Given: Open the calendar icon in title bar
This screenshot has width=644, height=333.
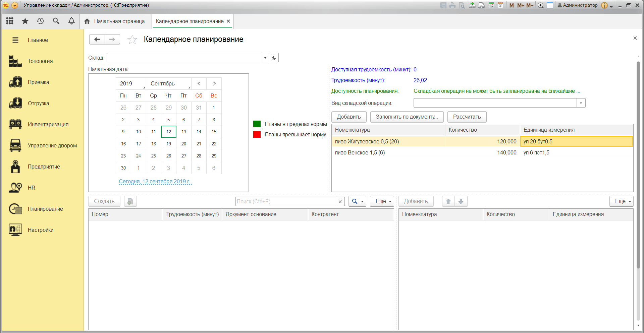Looking at the screenshot, I should (x=500, y=5).
